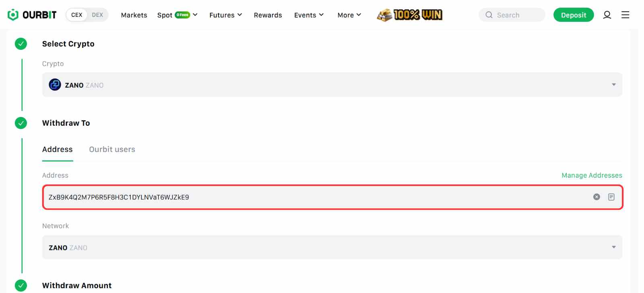Open the user account profile icon
The width and height of the screenshot is (644, 293).
(607, 15)
